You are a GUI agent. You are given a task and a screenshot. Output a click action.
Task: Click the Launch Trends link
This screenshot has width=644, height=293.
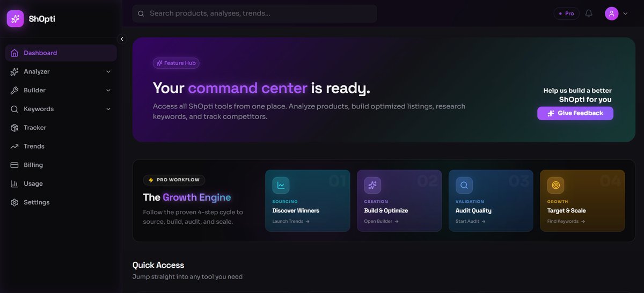291,221
